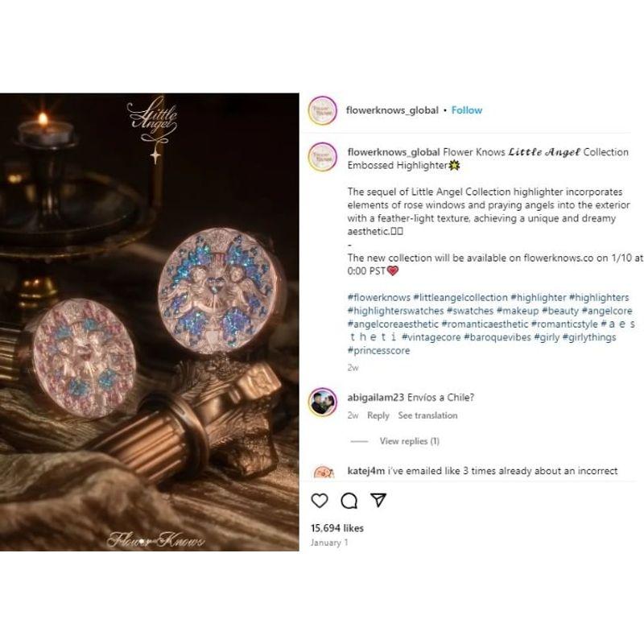Open katej4m profile avatar
This screenshot has width=644, height=644.
323,473
